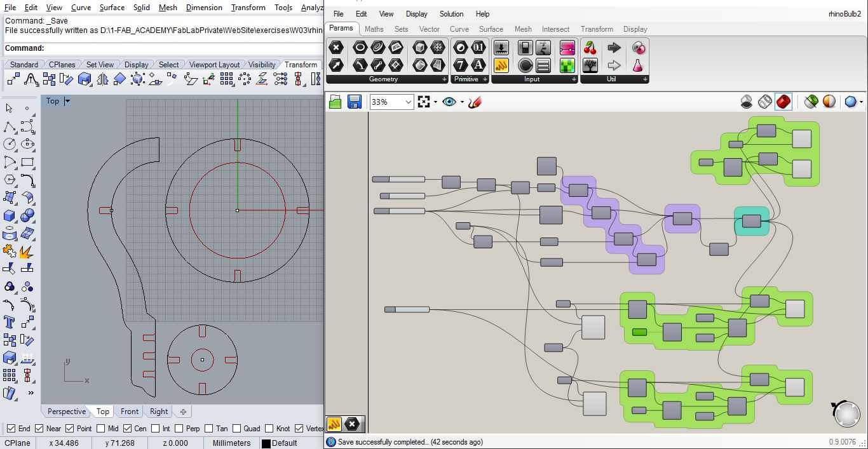Open the 33% zoom level dropdown

[x=408, y=102]
